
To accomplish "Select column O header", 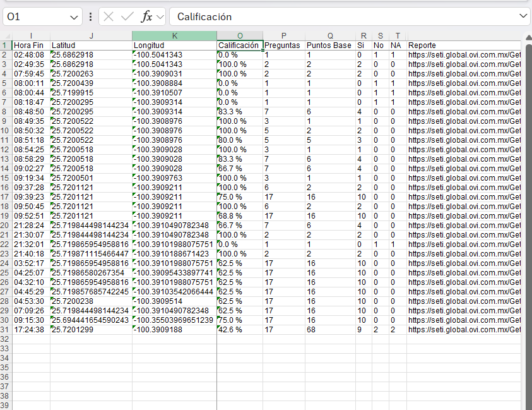I will [x=240, y=35].
